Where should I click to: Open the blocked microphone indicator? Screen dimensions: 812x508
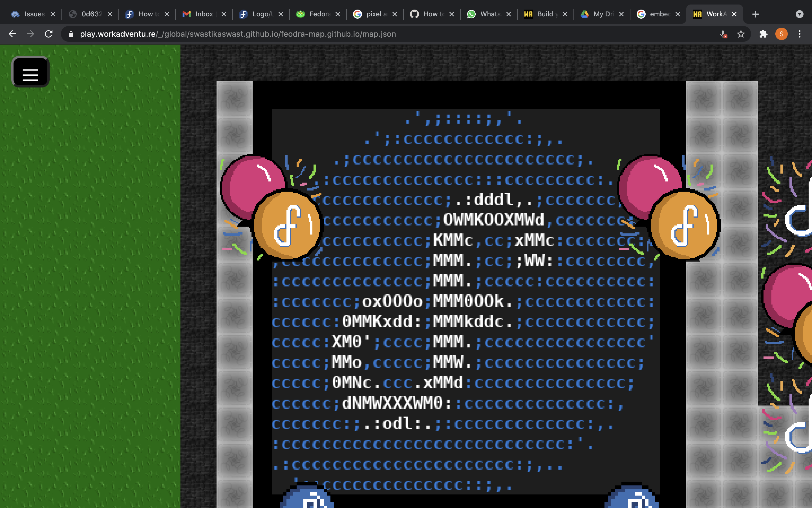click(724, 34)
